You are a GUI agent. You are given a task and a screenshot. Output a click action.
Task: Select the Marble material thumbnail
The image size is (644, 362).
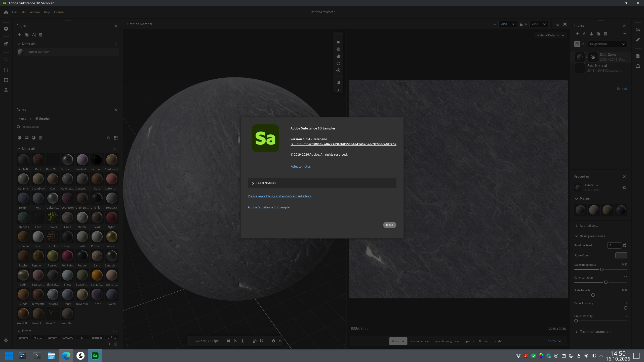(82, 218)
